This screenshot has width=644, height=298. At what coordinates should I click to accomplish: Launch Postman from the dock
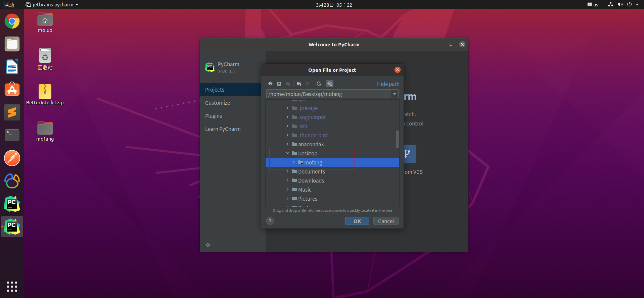click(12, 158)
